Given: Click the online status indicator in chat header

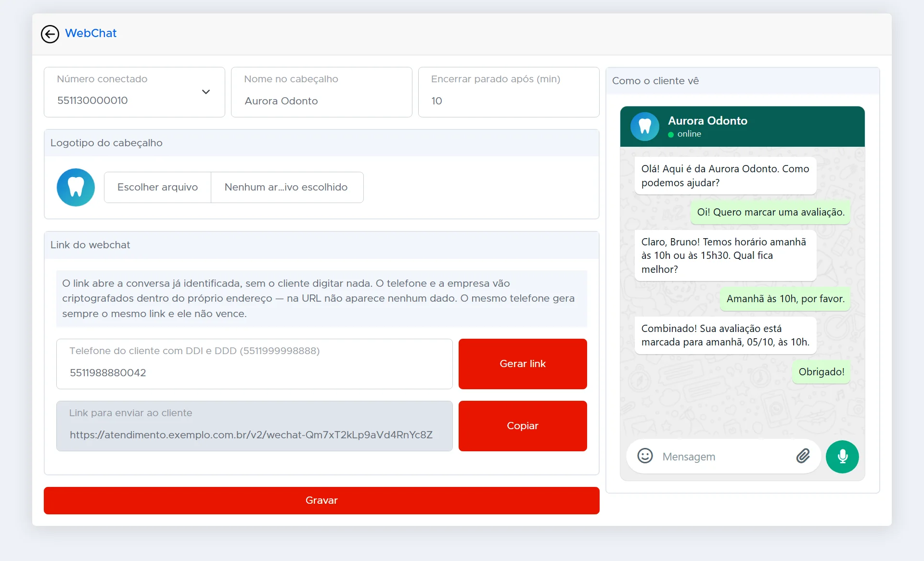Looking at the screenshot, I should point(684,134).
